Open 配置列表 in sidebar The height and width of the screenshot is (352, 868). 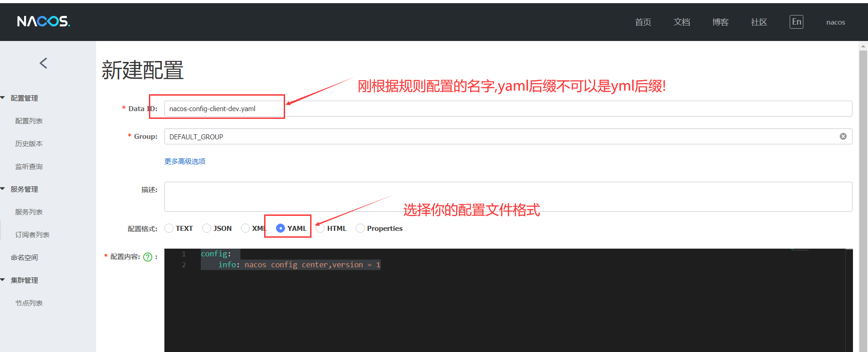coord(29,121)
